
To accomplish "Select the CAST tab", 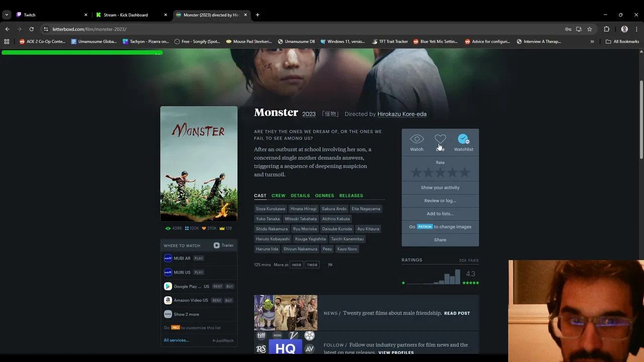I will pyautogui.click(x=260, y=196).
